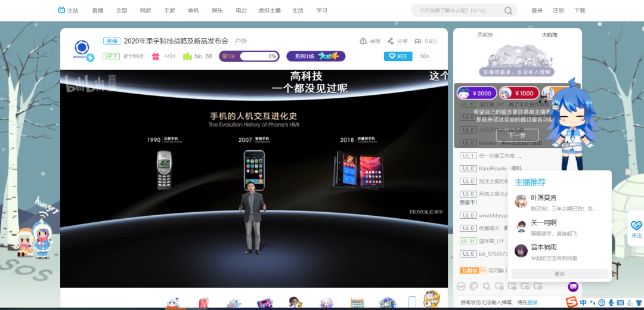Click the Bilibili 主站 logo icon
Viewport: 644px width, 310px height.
(62, 10)
